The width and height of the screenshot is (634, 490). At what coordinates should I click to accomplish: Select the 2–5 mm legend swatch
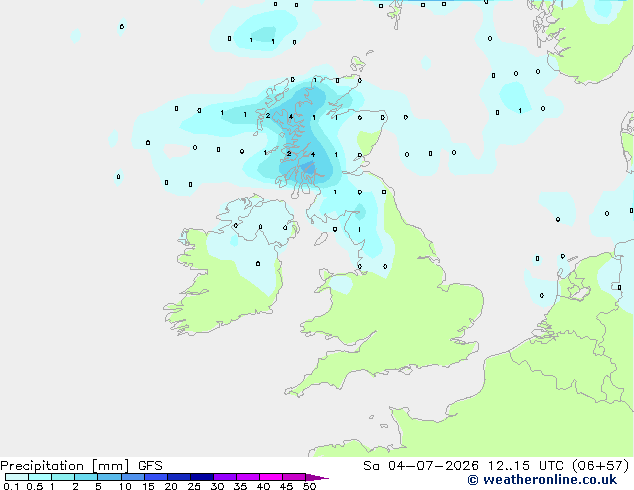(x=86, y=477)
